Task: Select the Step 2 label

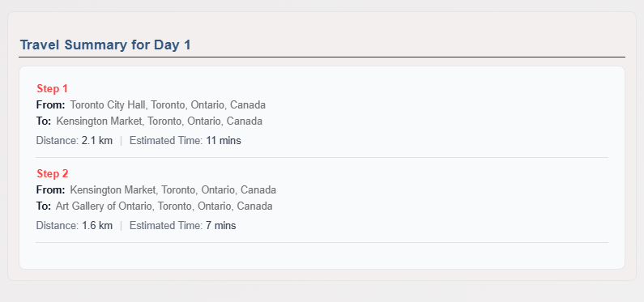Action: 52,173
